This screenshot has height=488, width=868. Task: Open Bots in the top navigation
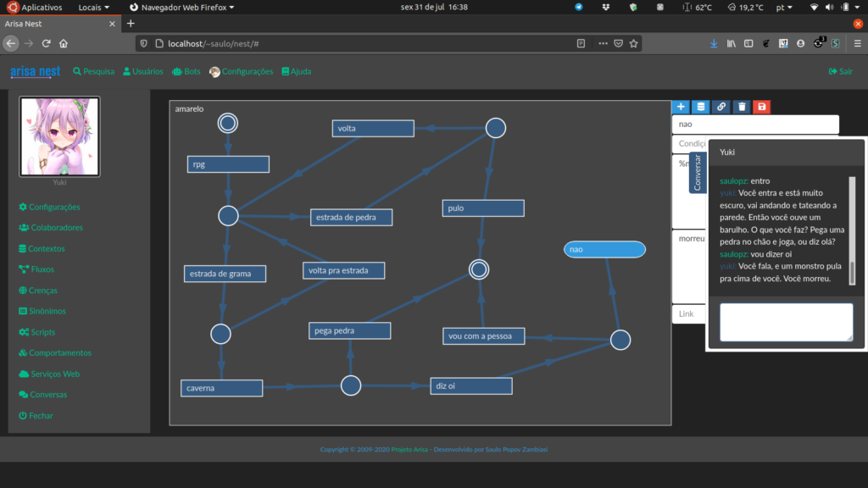[x=186, y=72]
